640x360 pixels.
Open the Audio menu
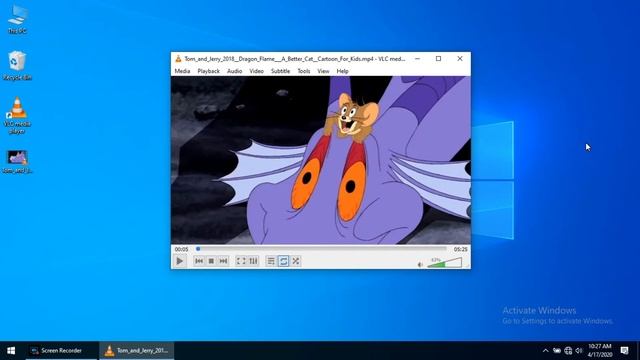234,71
